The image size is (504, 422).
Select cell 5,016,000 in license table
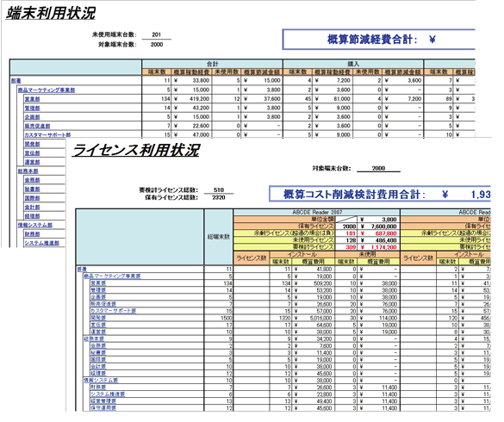[320, 318]
